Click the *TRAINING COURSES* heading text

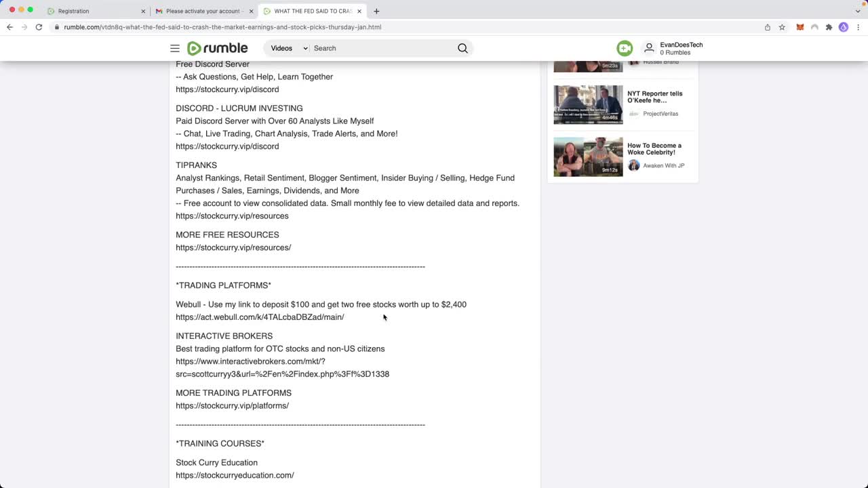[x=220, y=444]
